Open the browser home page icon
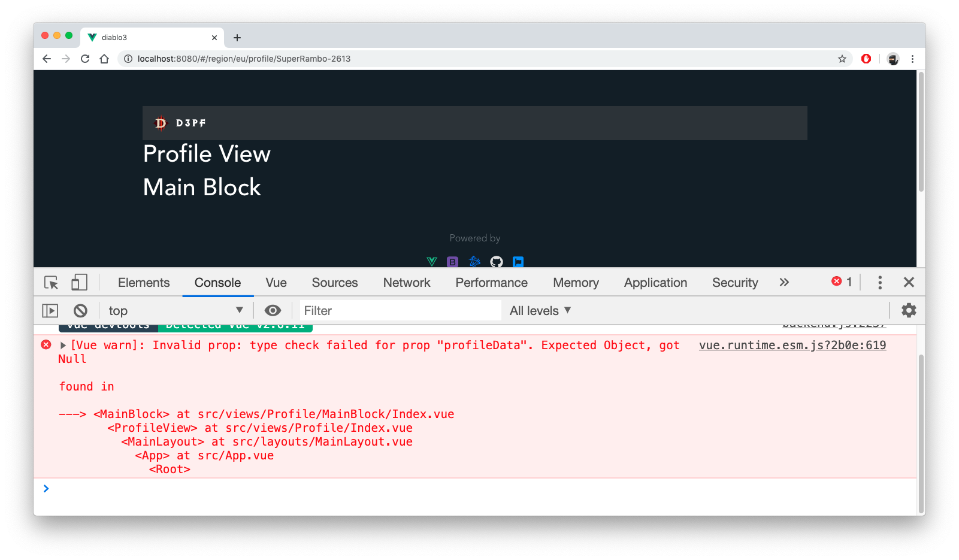 pos(104,59)
